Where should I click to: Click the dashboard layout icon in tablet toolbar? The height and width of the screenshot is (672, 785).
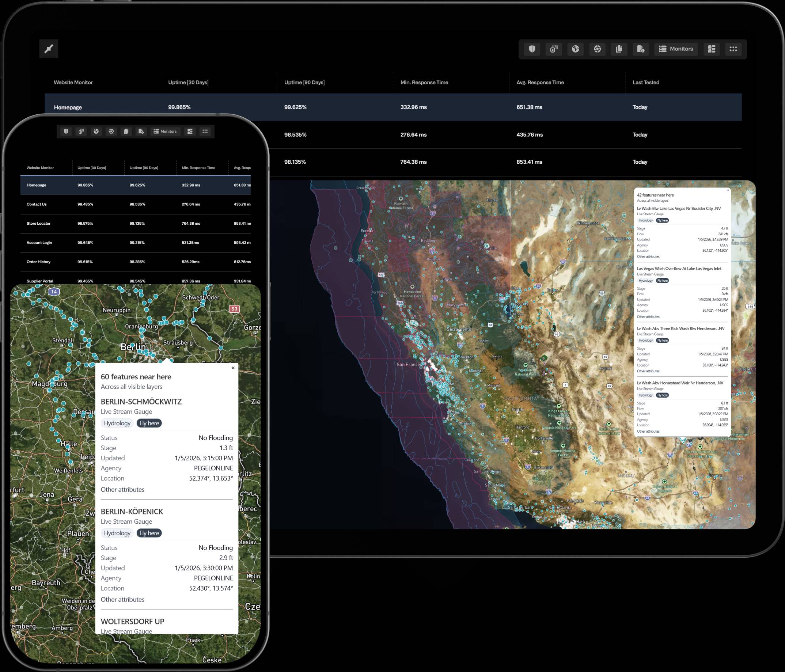712,49
